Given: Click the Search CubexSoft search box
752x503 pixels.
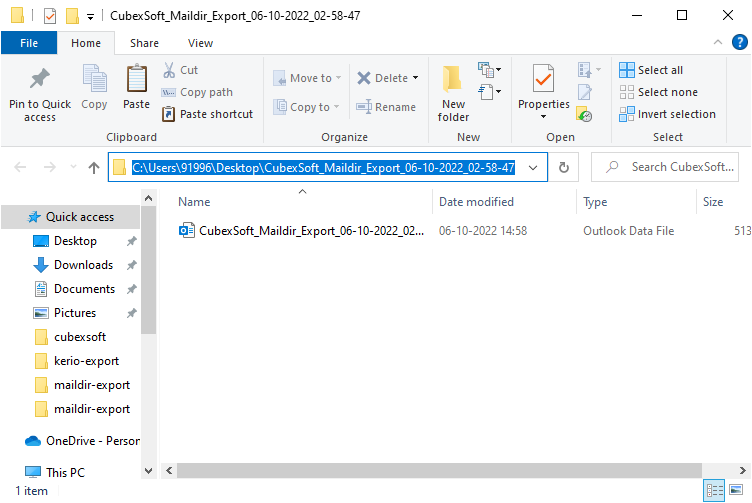Looking at the screenshot, I should coord(665,167).
